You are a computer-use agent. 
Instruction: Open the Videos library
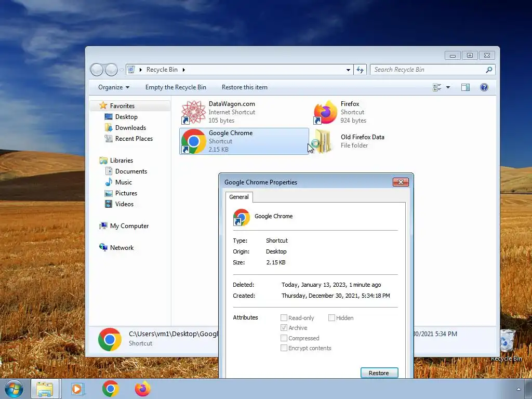pos(124,204)
